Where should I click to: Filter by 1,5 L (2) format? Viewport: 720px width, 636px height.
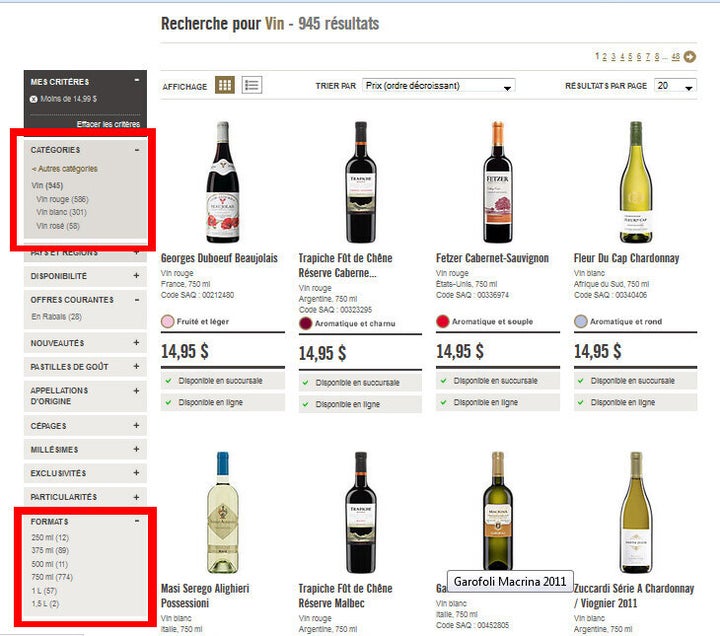[x=45, y=603]
